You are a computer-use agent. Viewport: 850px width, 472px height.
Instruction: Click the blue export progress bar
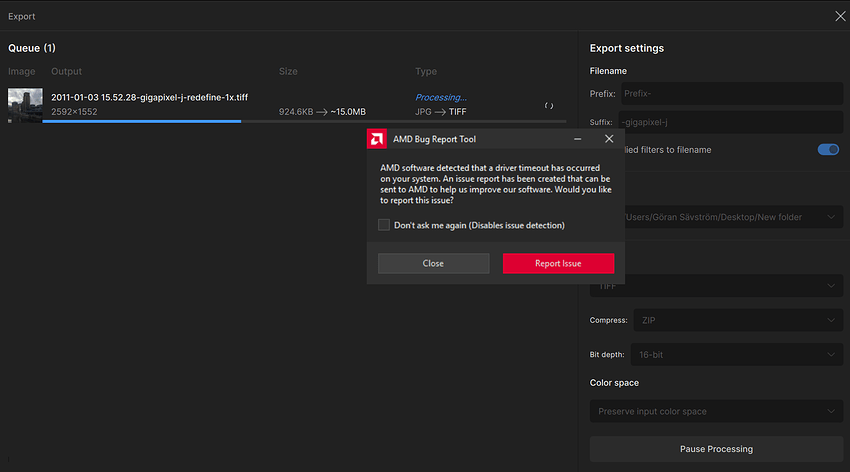(x=141, y=121)
